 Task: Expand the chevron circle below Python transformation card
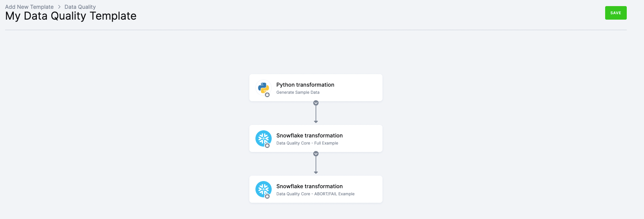(x=316, y=103)
